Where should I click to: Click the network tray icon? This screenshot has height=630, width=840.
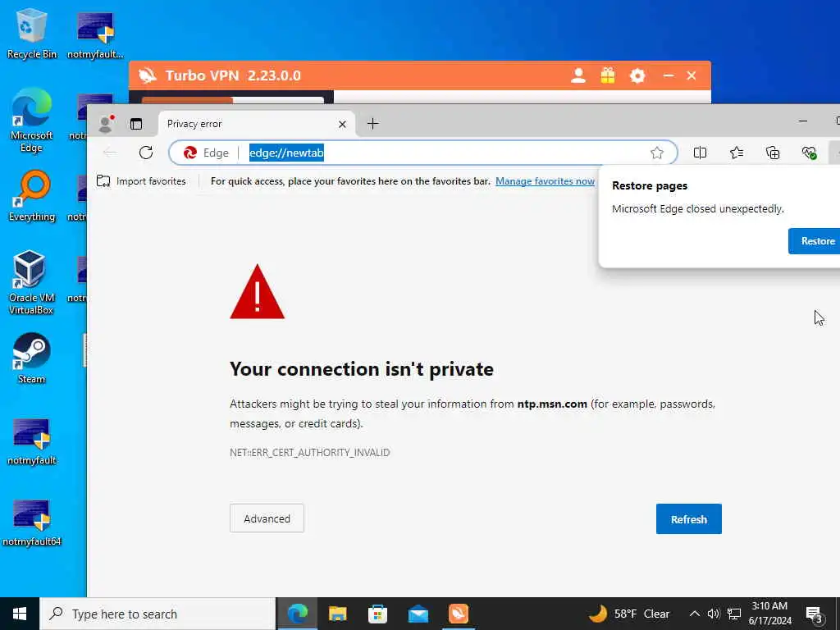pyautogui.click(x=734, y=614)
